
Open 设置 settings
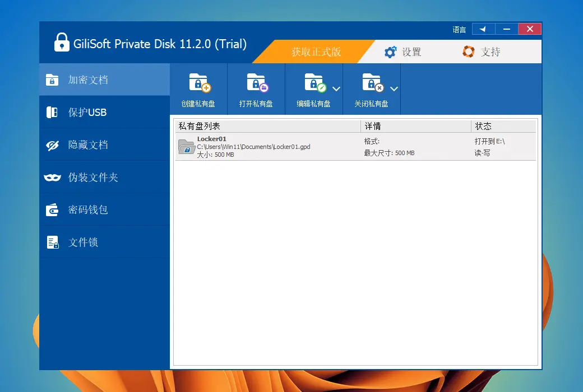click(x=402, y=52)
